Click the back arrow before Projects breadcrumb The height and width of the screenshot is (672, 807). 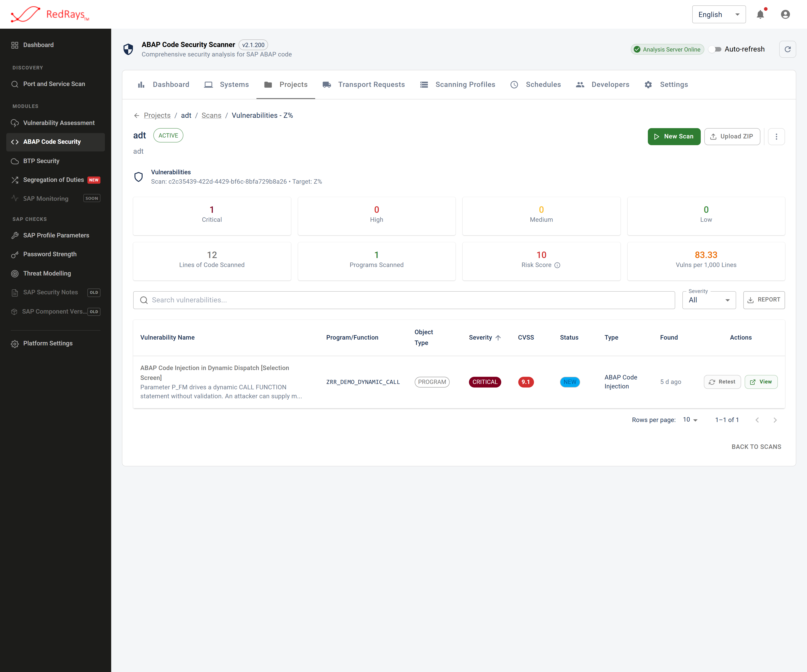coord(137,116)
